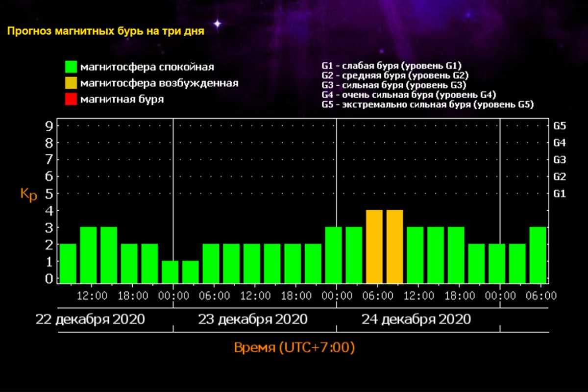Click the line 'G5 - экстремально сильная буря'
The width and height of the screenshot is (588, 392).
click(x=427, y=105)
